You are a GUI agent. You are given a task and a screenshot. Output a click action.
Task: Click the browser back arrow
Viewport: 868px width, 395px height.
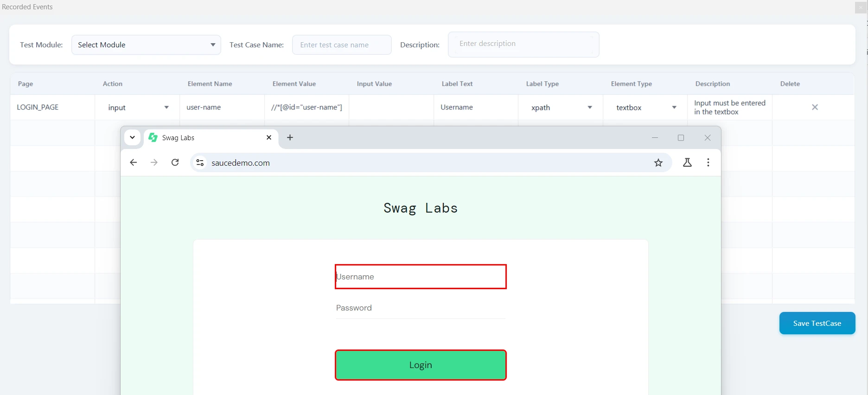click(x=134, y=162)
